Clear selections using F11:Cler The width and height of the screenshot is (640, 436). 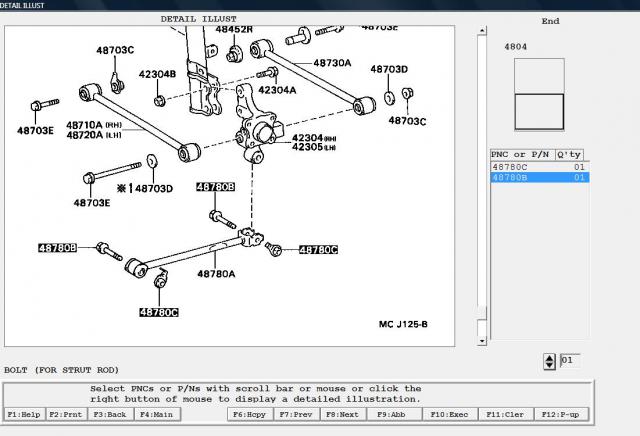505,413
